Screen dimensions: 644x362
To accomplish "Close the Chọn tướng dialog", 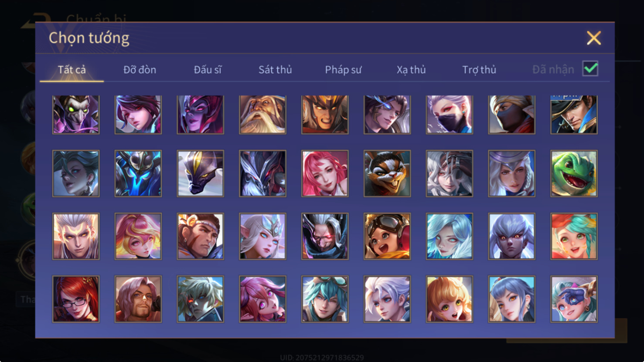I will [593, 38].
